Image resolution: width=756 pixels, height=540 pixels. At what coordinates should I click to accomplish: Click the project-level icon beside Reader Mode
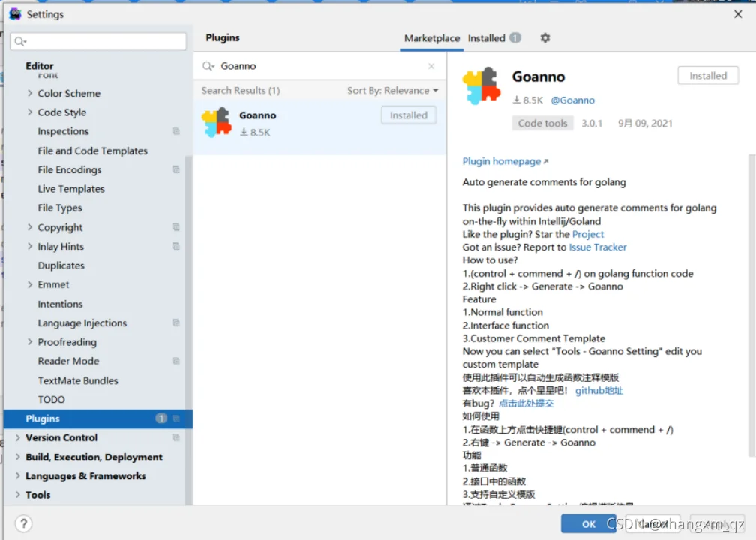[x=176, y=361]
